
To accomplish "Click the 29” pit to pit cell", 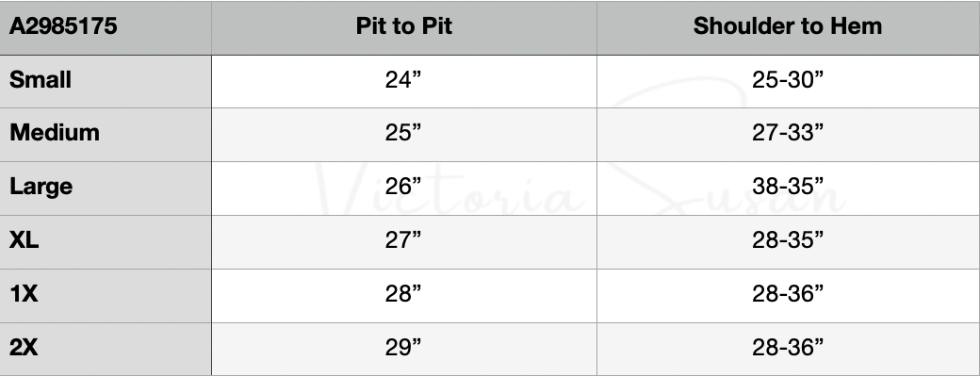I will [403, 348].
